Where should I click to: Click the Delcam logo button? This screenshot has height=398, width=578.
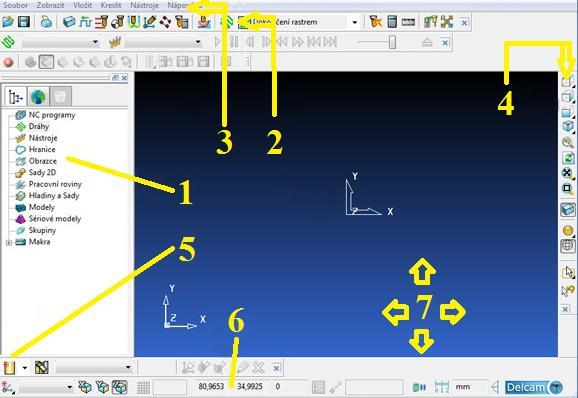pos(534,387)
